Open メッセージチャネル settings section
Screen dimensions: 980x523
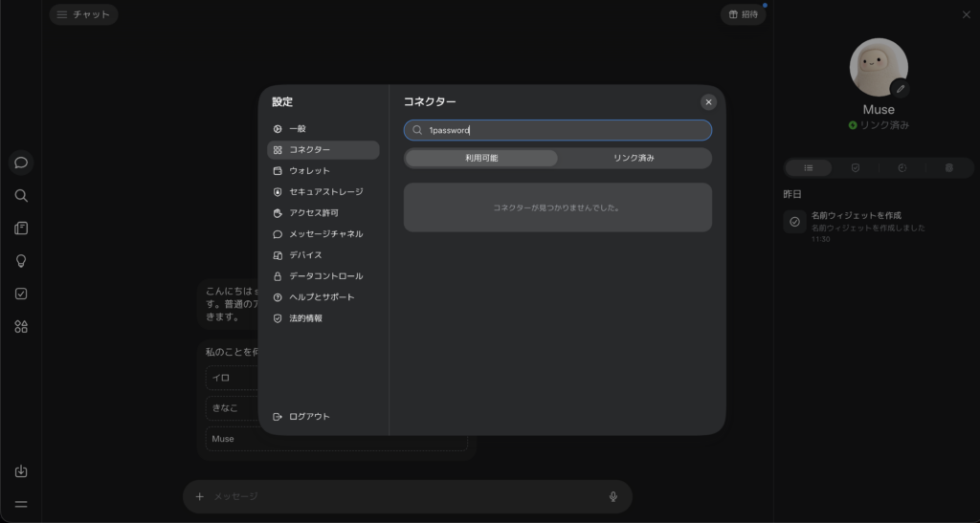click(323, 234)
